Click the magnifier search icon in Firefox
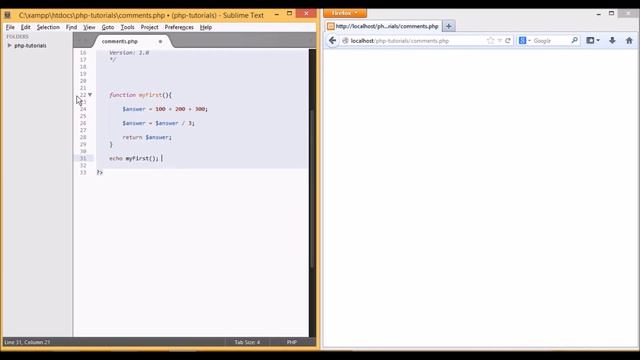Image resolution: width=640 pixels, height=360 pixels. tap(574, 40)
